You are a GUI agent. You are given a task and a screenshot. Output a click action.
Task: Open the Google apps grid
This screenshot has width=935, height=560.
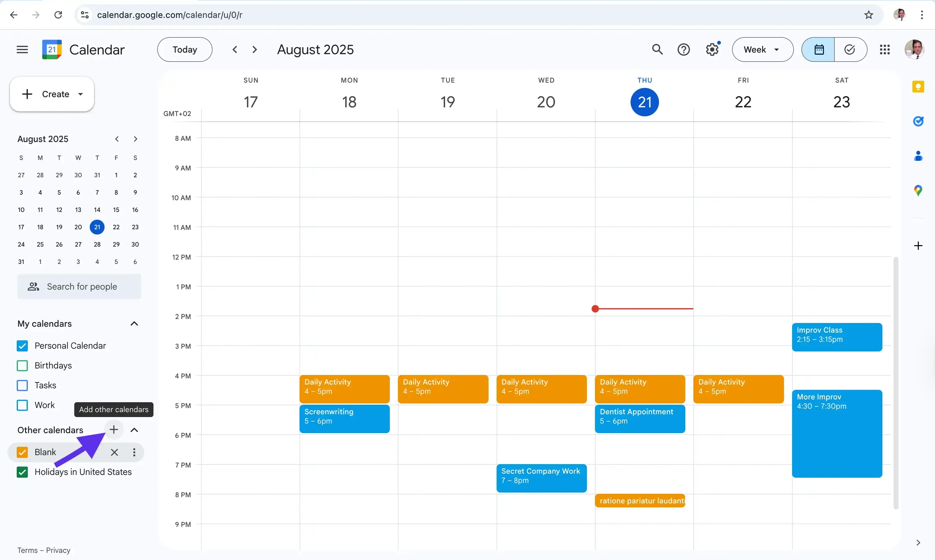[885, 50]
